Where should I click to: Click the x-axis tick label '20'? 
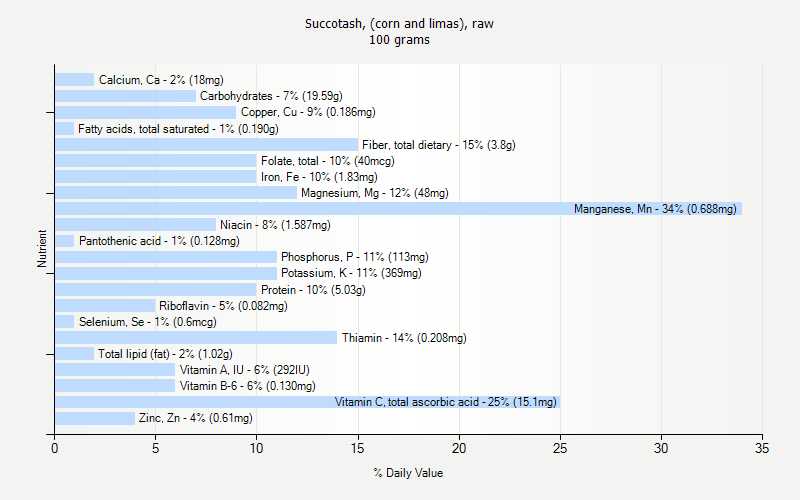[459, 448]
